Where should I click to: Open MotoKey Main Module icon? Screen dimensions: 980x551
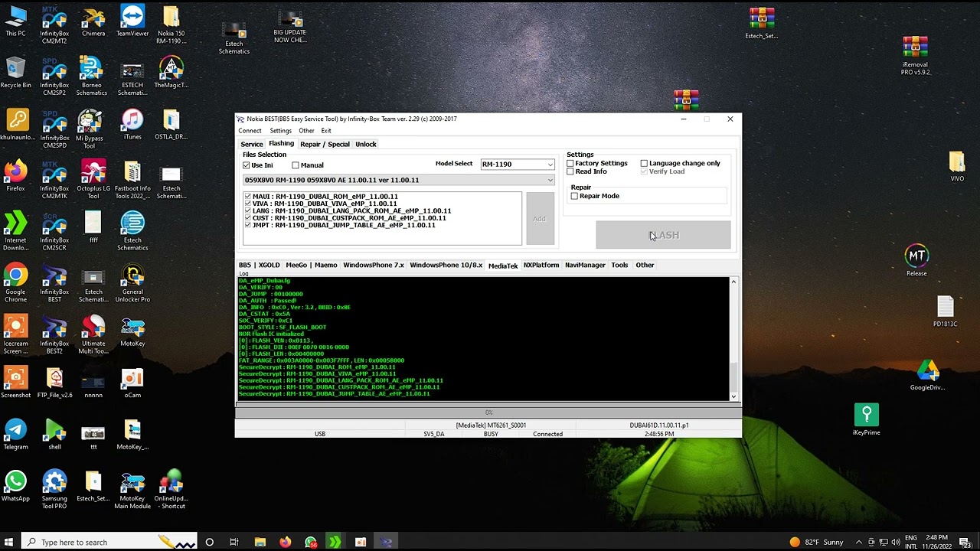click(132, 490)
